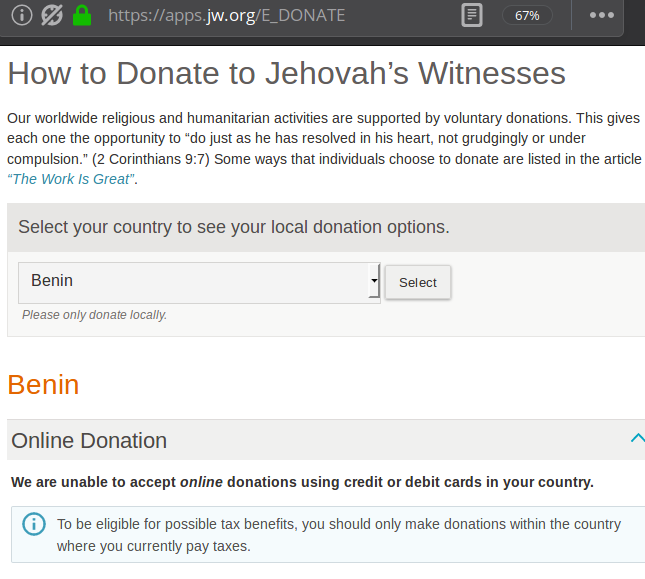Open the tracking protection shield icon
Viewport: 645px width, 579px height.
51,15
